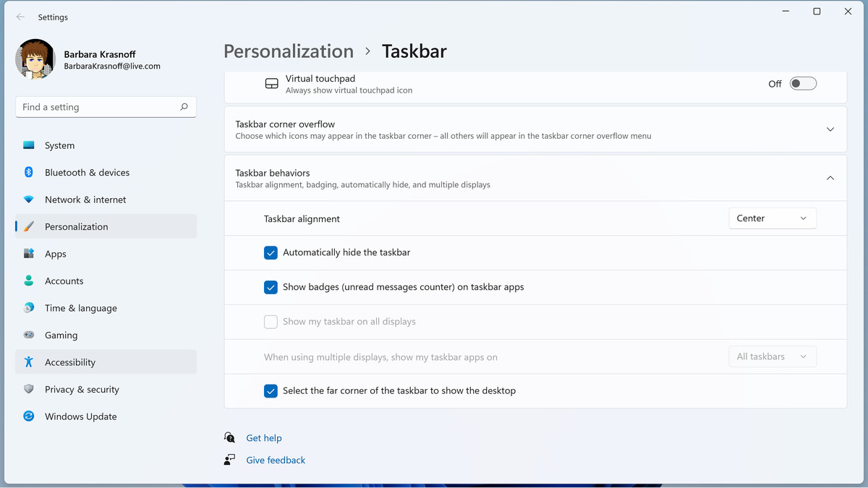Image resolution: width=868 pixels, height=488 pixels.
Task: Open Bluetooth & devices category
Action: pyautogui.click(x=106, y=172)
